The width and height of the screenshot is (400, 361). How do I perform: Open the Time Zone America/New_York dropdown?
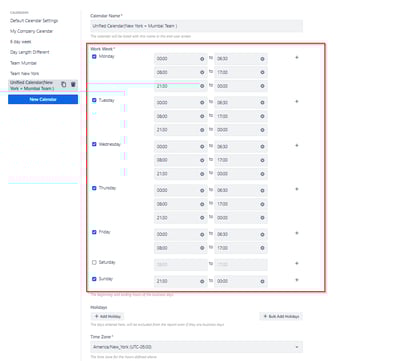coord(196,347)
